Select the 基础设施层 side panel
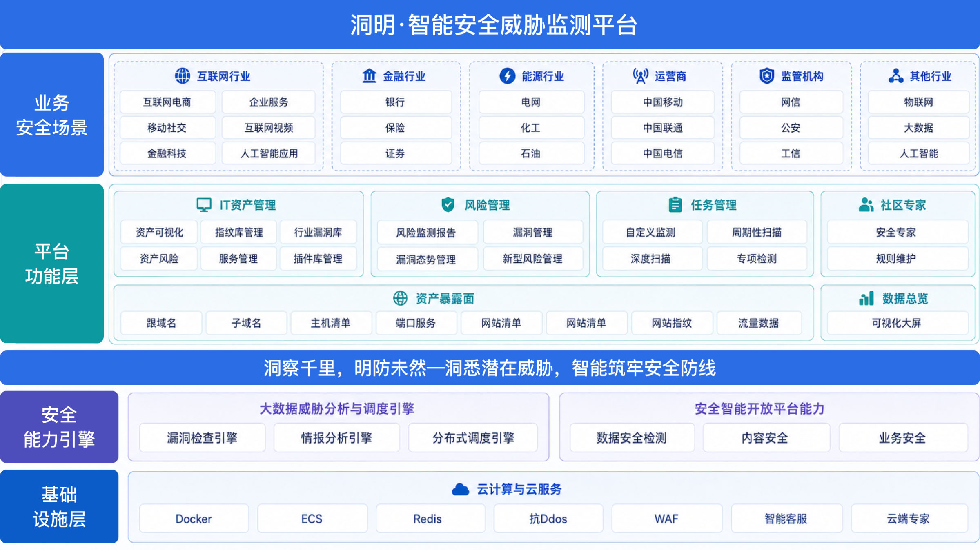980x550 pixels. tap(59, 506)
